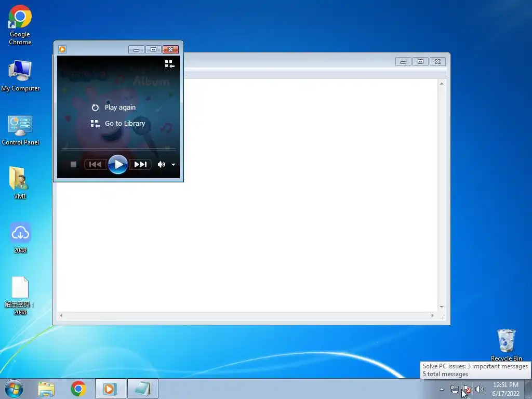Click scroll down arrow in Notepad window

click(x=442, y=307)
